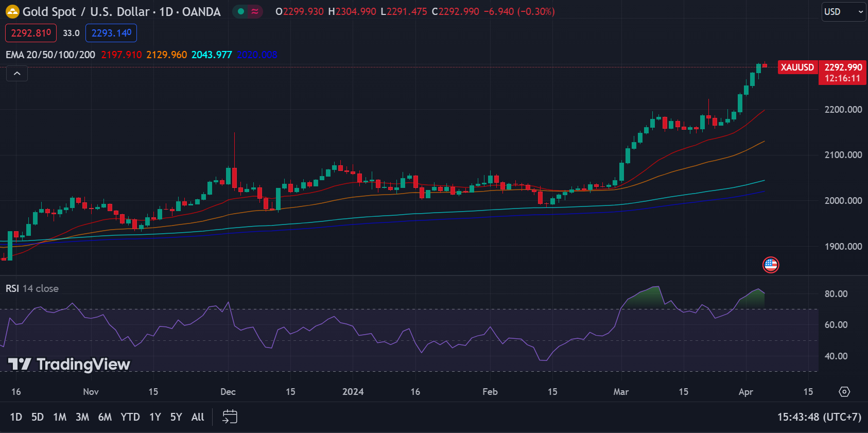Open the USD currency dropdown

843,11
